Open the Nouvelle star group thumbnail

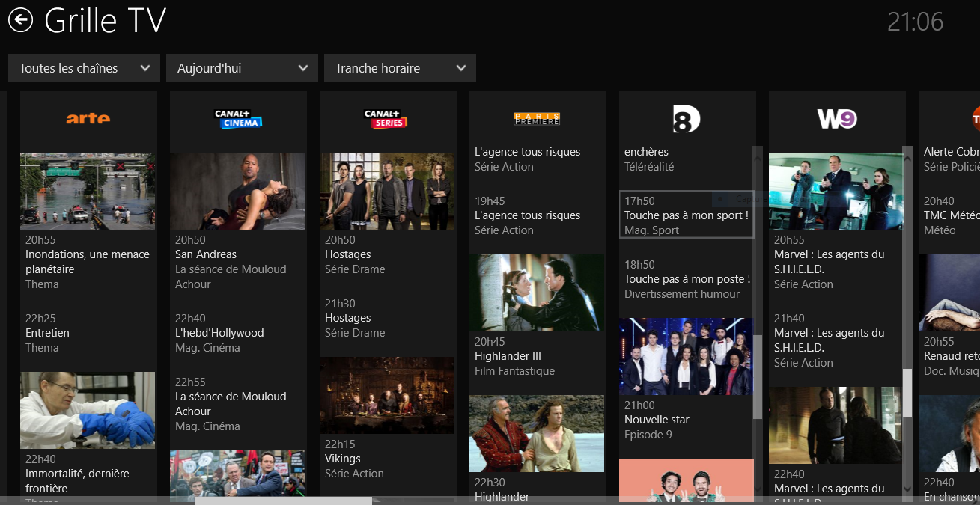tap(687, 356)
